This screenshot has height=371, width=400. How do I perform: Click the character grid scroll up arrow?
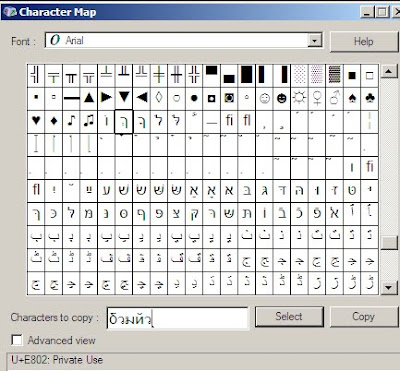(x=389, y=71)
